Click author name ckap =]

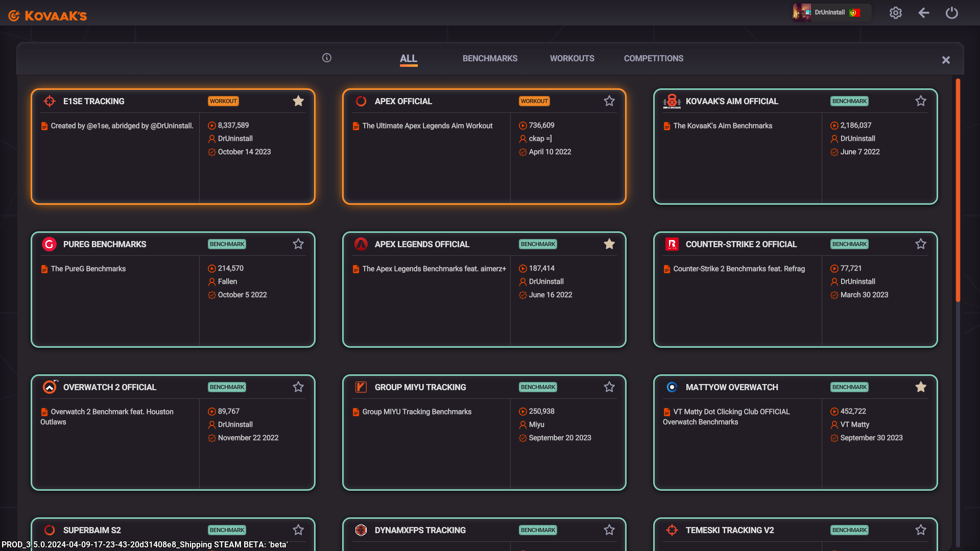540,138
